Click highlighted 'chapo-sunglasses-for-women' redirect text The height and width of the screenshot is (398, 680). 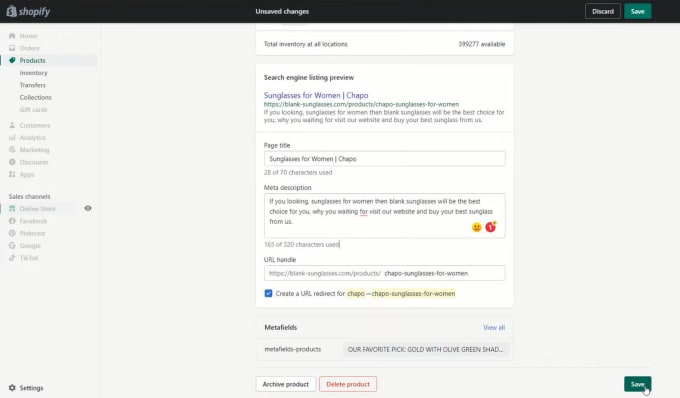coord(413,294)
